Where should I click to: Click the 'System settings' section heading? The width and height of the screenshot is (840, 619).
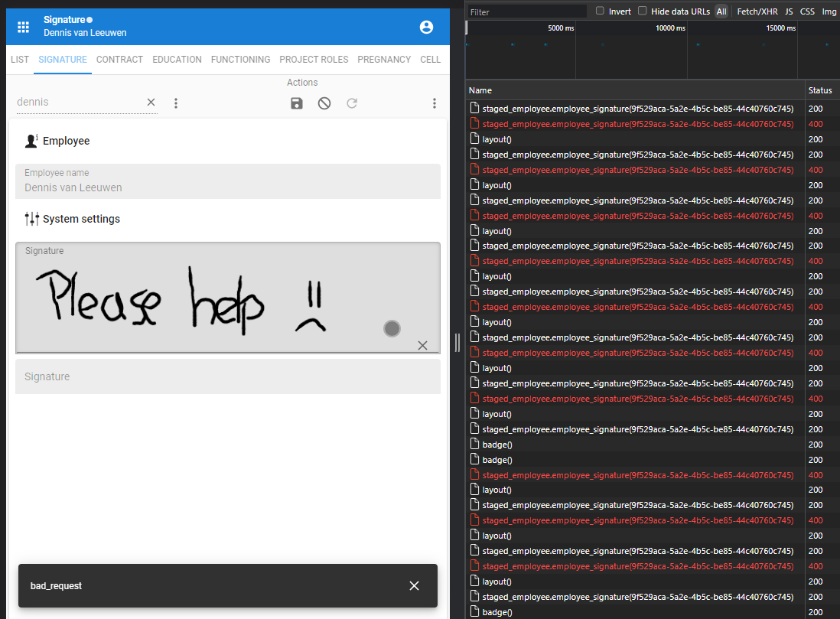pyautogui.click(x=81, y=219)
